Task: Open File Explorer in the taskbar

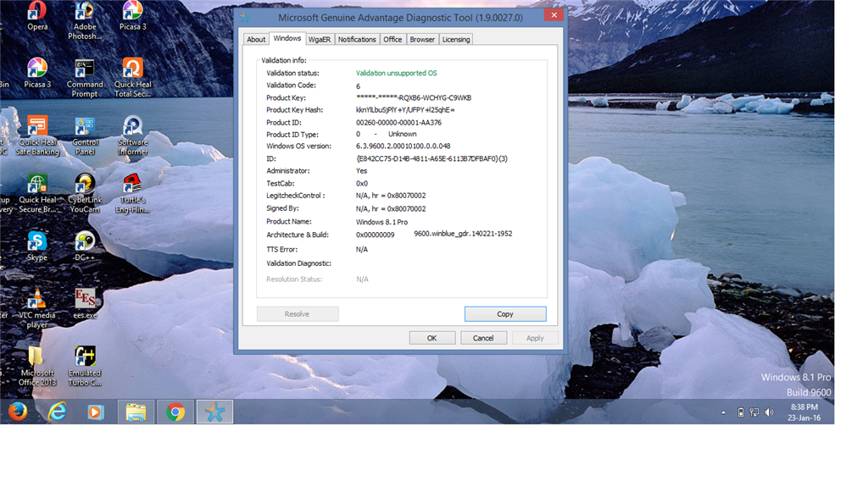Action: point(136,412)
